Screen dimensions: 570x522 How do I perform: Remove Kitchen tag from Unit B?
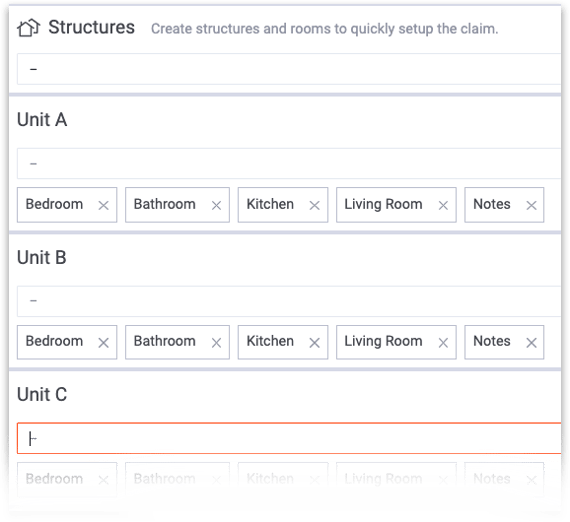tap(314, 342)
